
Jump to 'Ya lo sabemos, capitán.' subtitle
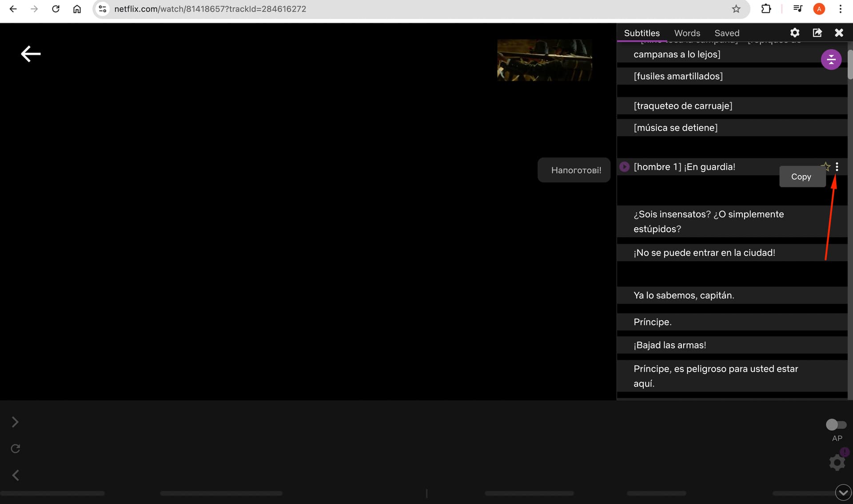pos(683,296)
